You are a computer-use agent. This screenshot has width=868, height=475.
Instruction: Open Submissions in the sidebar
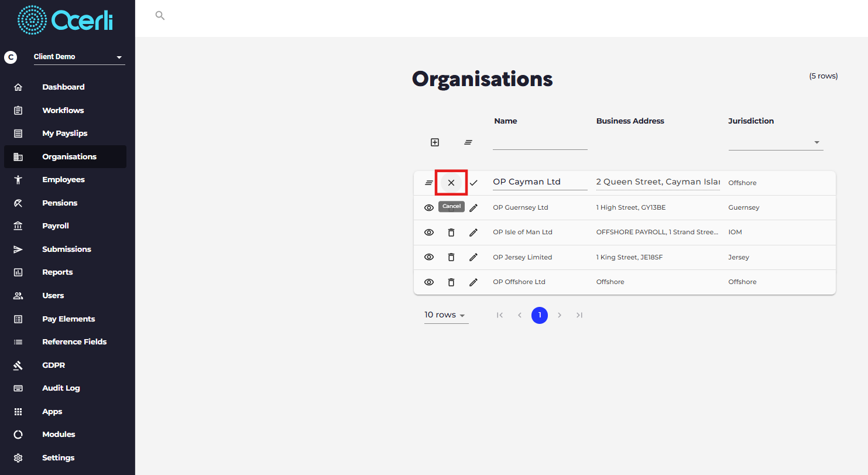65,249
